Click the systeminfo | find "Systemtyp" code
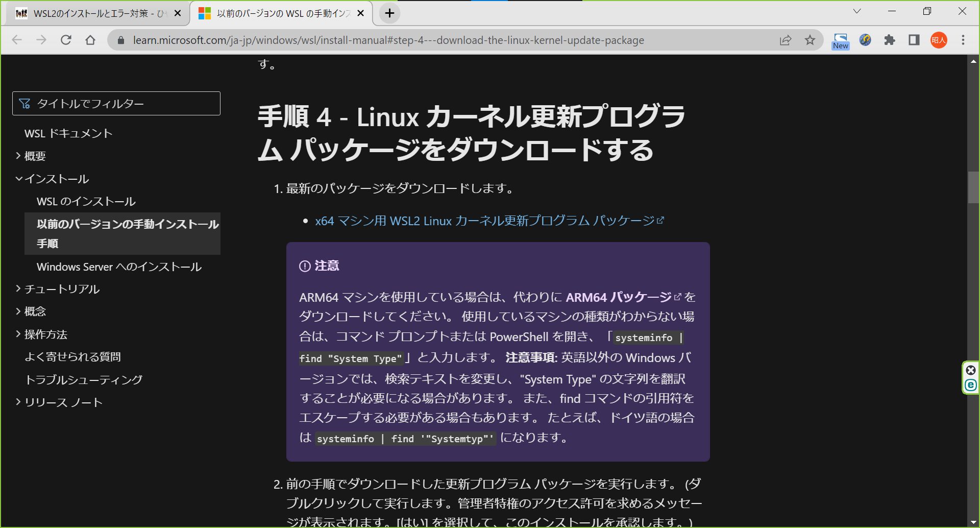980x528 pixels. [x=405, y=439]
